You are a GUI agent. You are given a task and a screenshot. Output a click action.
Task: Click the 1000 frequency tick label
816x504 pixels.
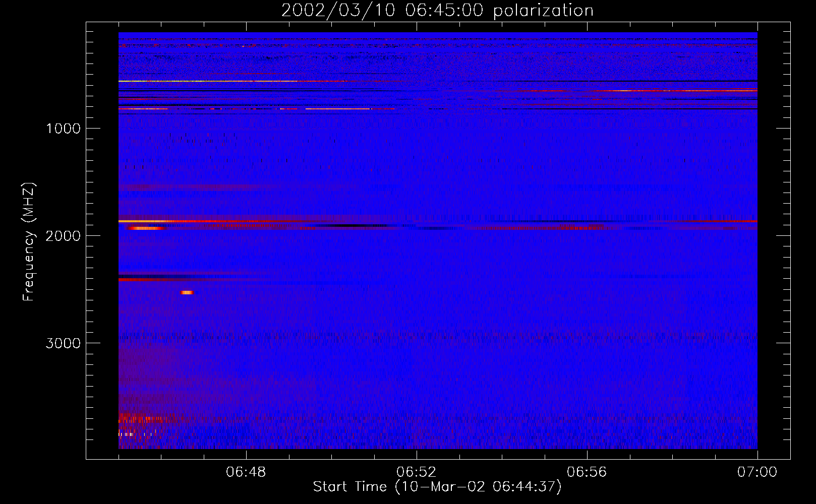(63, 129)
